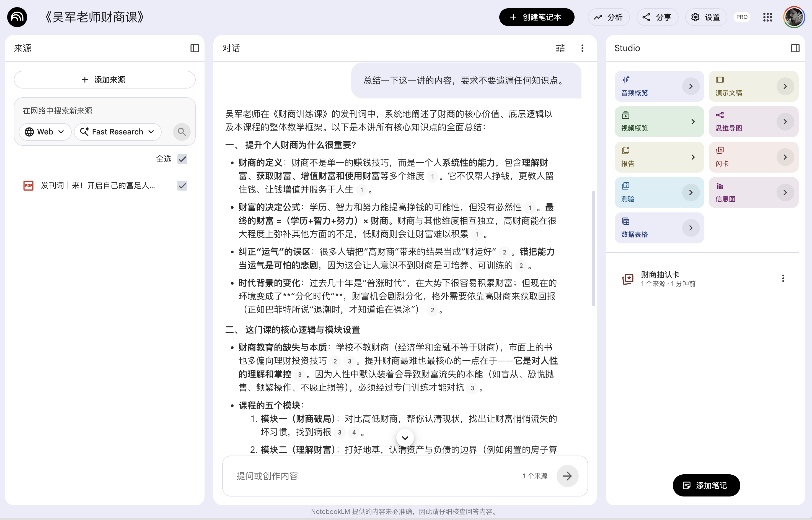The height and width of the screenshot is (520, 812).
Task: Click the source search magnifier button
Action: pos(182,132)
